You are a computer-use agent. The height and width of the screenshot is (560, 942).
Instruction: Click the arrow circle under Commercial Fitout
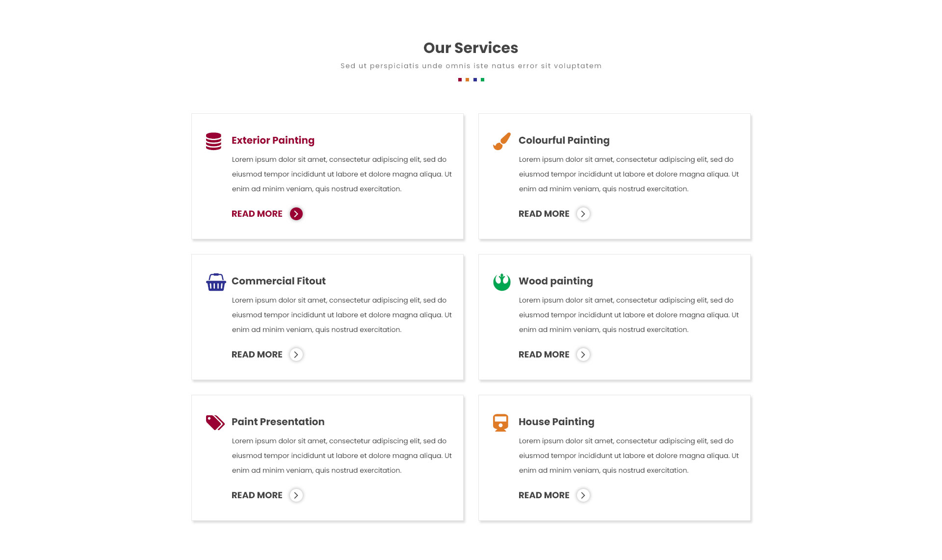(296, 355)
